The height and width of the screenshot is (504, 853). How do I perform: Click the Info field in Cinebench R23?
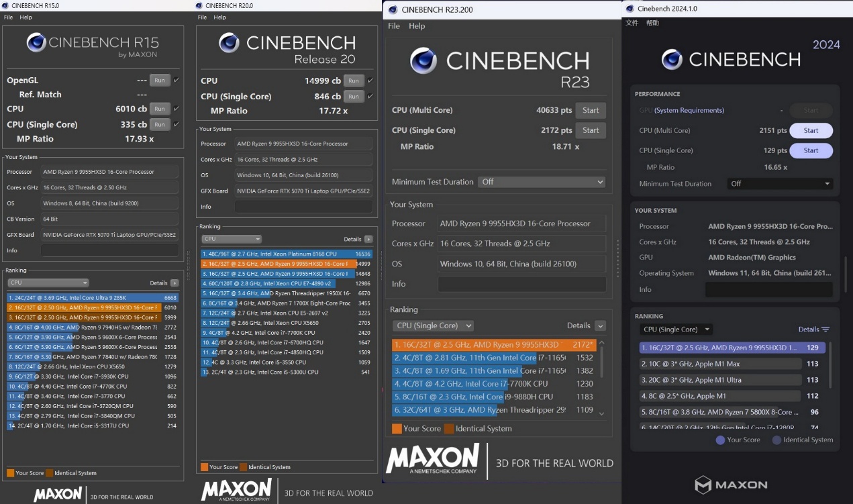coord(522,284)
